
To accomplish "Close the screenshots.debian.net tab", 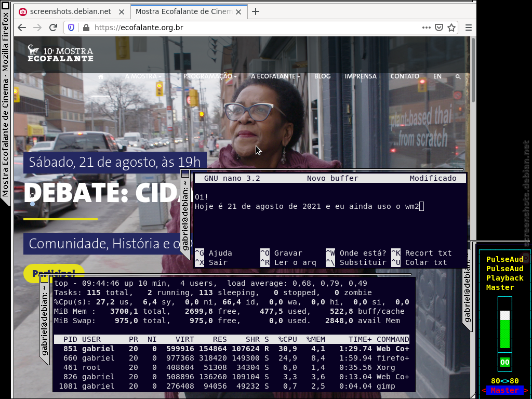I will click(122, 12).
